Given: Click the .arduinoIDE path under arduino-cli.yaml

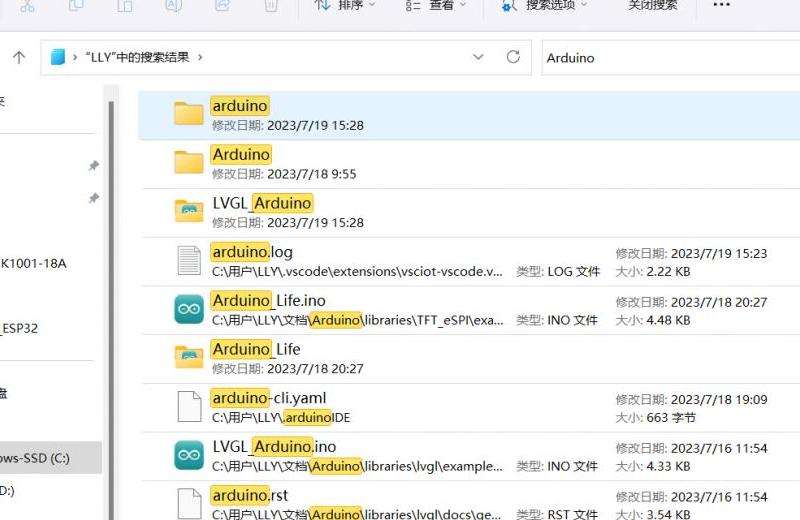Looking at the screenshot, I should coord(281,417).
